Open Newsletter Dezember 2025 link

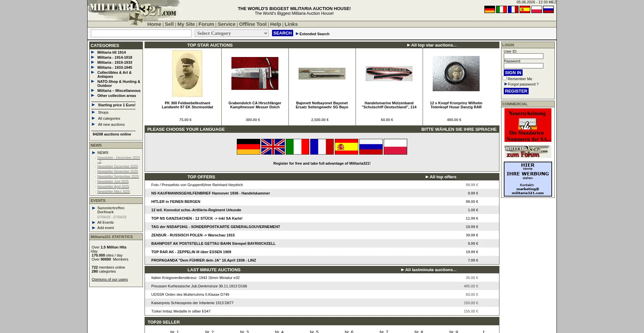[117, 166]
